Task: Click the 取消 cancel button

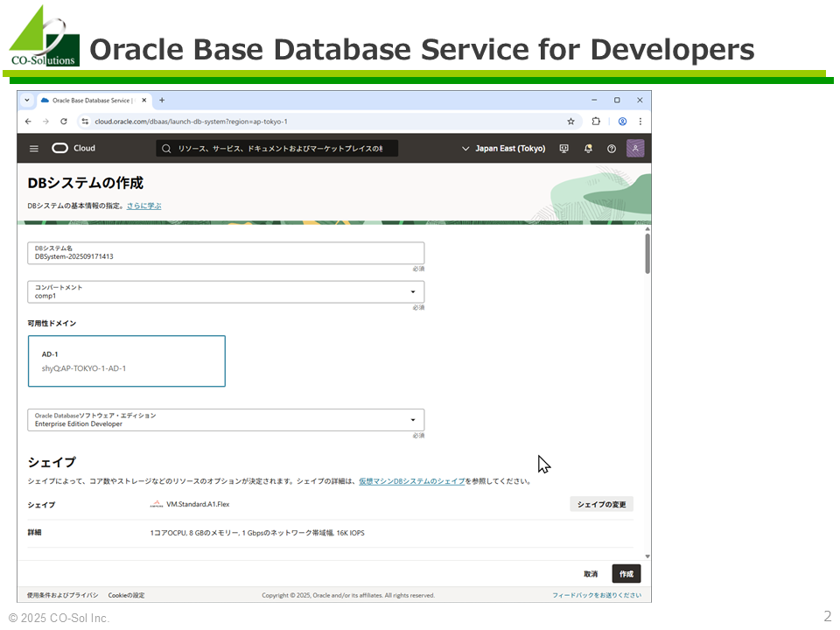Action: pyautogui.click(x=591, y=574)
